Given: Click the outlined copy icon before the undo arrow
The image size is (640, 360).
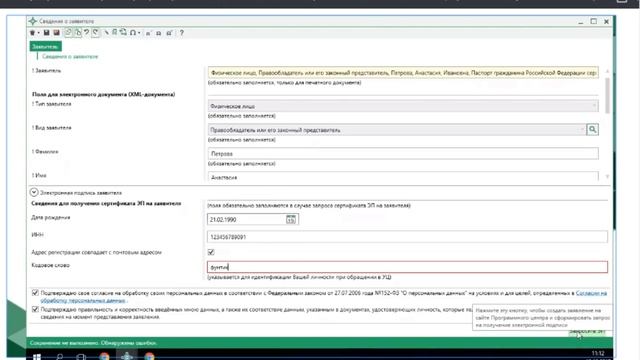Looking at the screenshot, I should click(78, 33).
